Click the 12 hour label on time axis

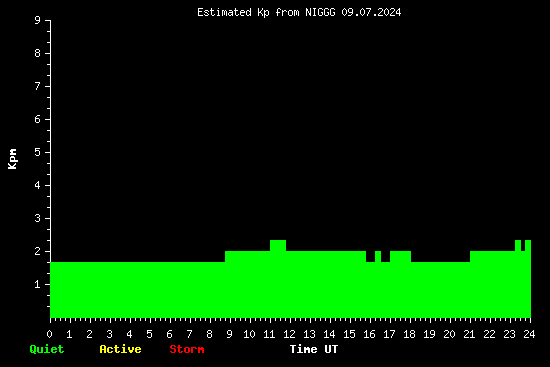289,334
